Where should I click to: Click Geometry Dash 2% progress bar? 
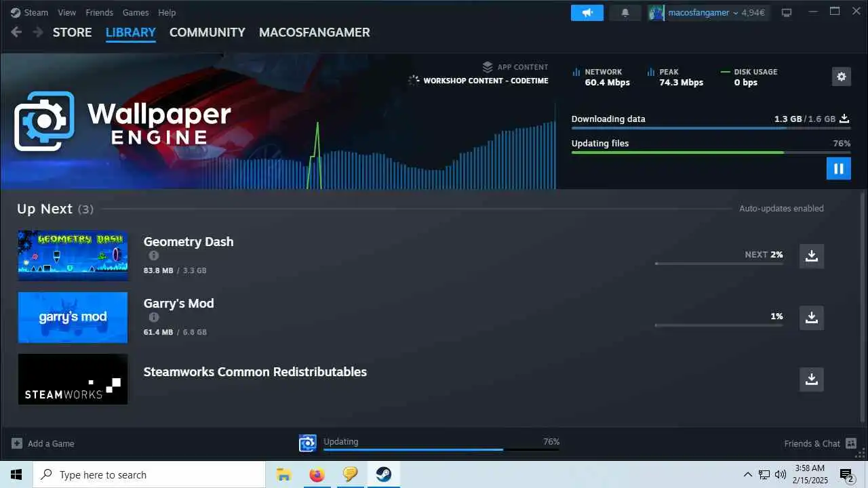click(719, 264)
